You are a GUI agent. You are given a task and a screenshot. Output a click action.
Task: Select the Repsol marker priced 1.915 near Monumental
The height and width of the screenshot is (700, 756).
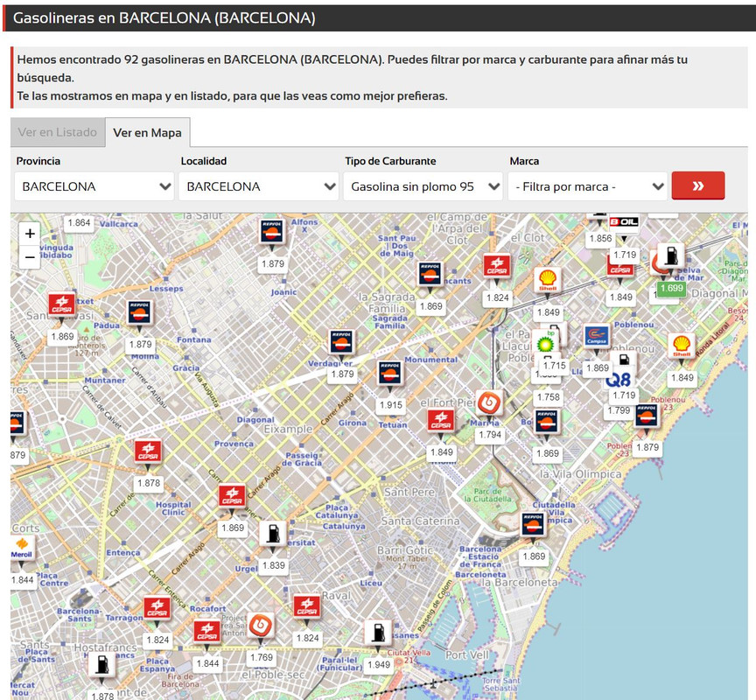click(x=389, y=373)
